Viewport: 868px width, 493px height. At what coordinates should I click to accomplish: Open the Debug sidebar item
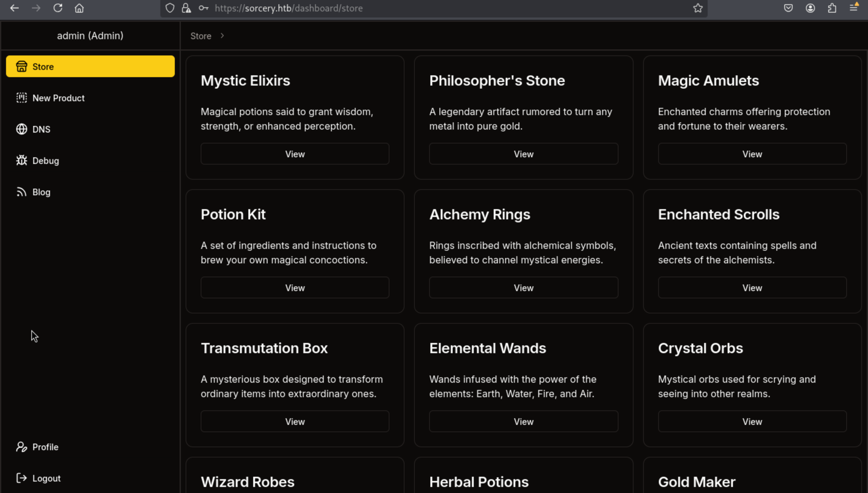pos(90,161)
